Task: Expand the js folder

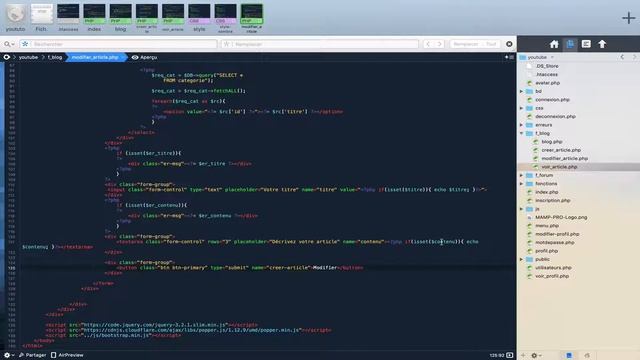Action: (521, 209)
